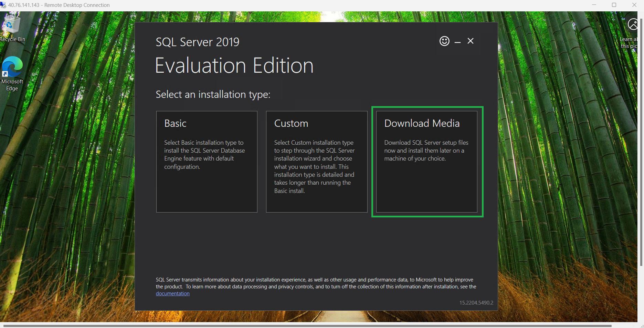The width and height of the screenshot is (644, 328).
Task: Select the Basic installation type
Action: (x=207, y=162)
